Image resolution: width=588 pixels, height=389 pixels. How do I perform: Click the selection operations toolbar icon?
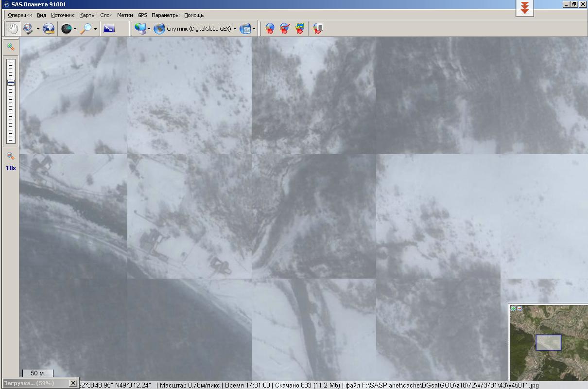click(x=28, y=29)
